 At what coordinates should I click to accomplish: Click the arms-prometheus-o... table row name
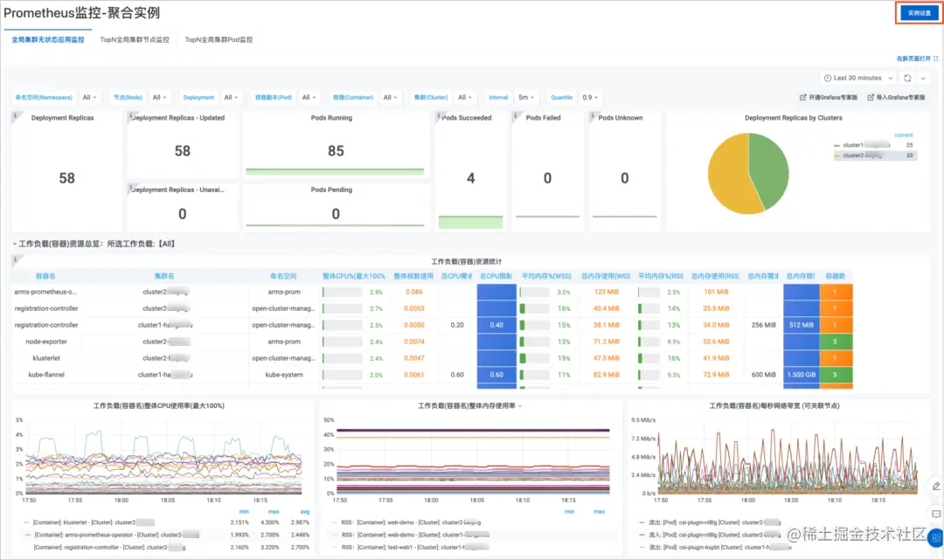coord(45,292)
